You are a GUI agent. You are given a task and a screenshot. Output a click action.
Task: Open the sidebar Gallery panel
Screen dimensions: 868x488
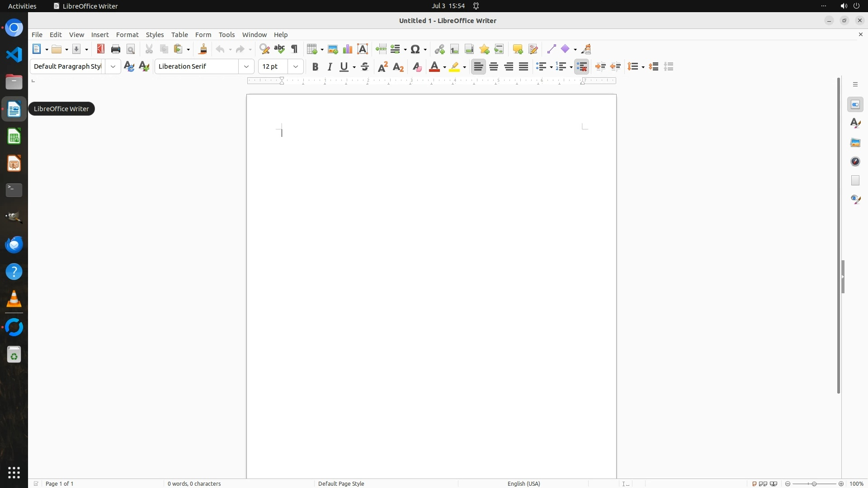coord(855,142)
